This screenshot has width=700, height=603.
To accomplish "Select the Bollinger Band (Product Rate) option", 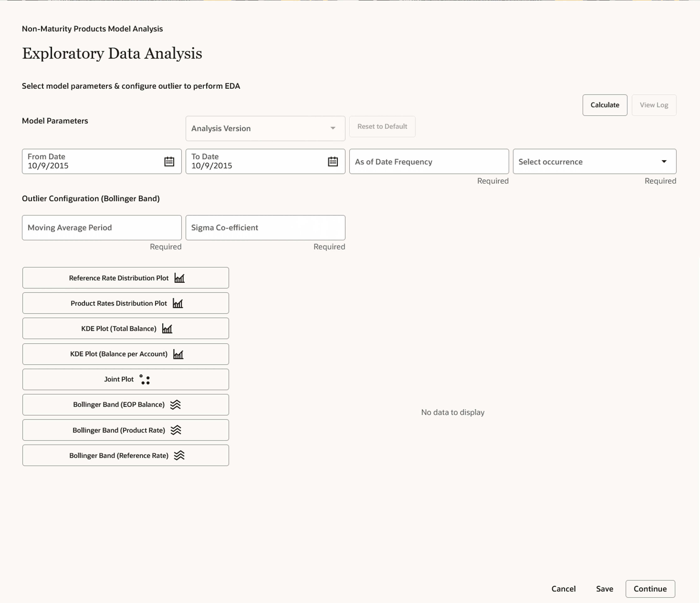I will pyautogui.click(x=125, y=430).
